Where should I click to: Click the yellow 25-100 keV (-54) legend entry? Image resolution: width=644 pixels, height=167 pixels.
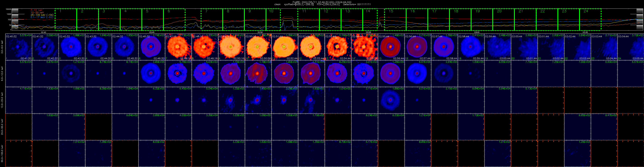42,15
